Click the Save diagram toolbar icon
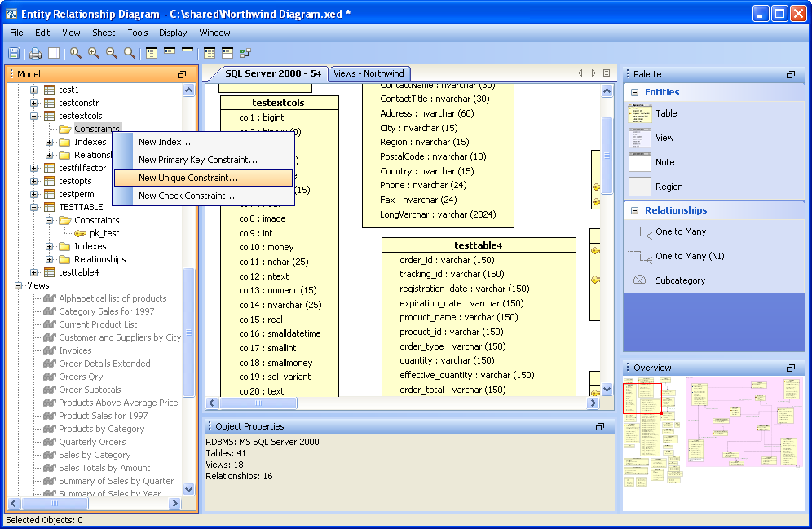This screenshot has width=812, height=529. click(x=14, y=54)
